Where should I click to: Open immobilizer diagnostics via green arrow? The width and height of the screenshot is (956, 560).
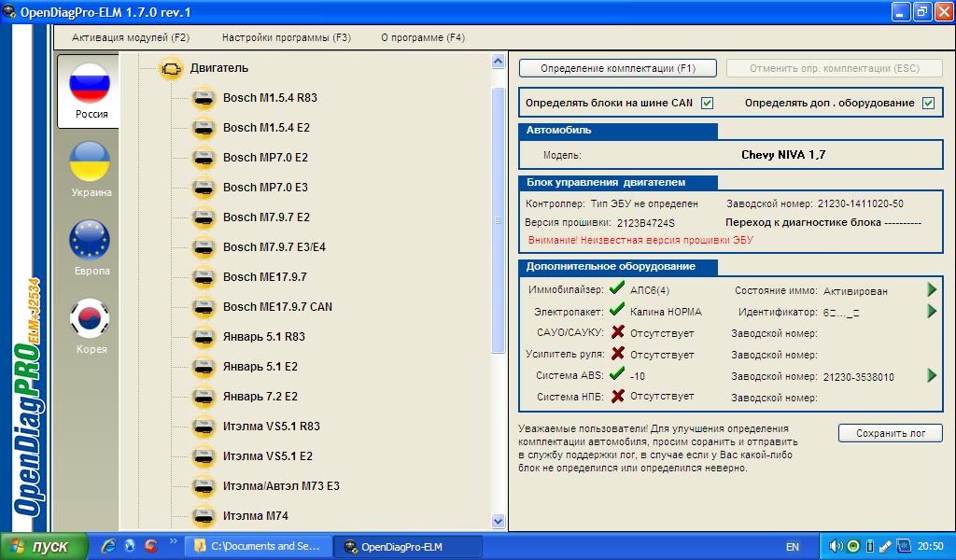(932, 290)
